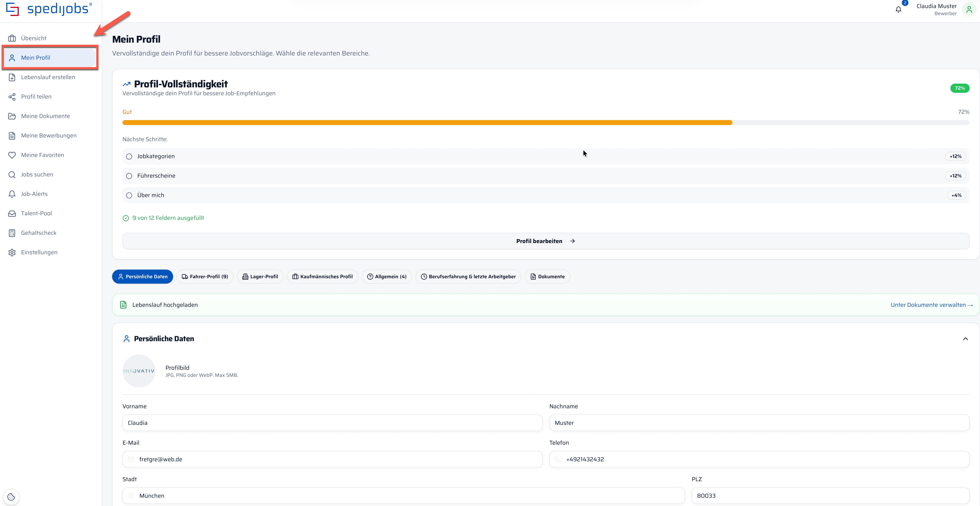This screenshot has height=506, width=980.
Task: Click the user avatar icon
Action: tap(969, 10)
